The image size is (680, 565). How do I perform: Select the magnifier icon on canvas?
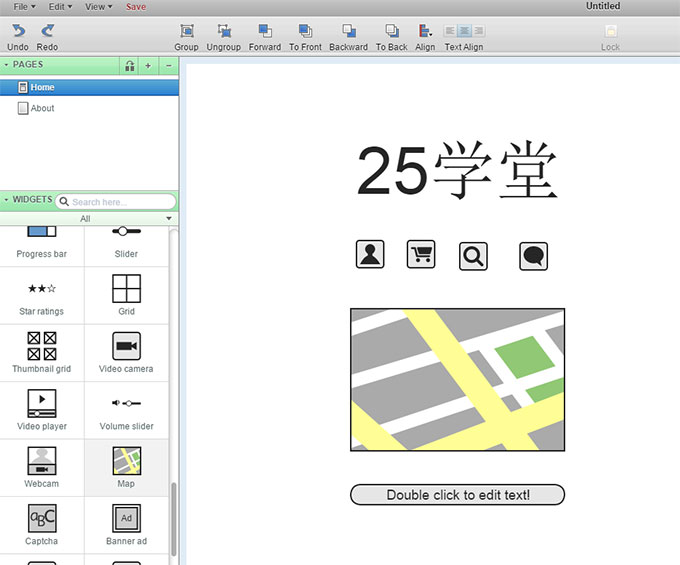pyautogui.click(x=473, y=256)
